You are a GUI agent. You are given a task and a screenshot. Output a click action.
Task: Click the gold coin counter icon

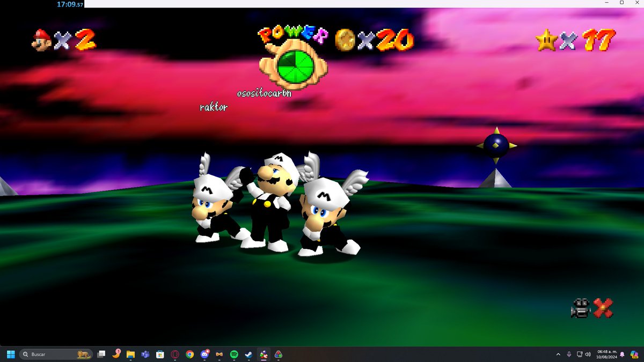click(345, 39)
